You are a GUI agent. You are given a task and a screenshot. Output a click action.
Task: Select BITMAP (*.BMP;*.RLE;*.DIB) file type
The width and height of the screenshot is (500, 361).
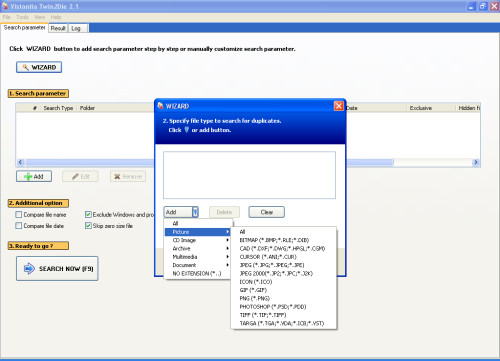click(x=284, y=240)
